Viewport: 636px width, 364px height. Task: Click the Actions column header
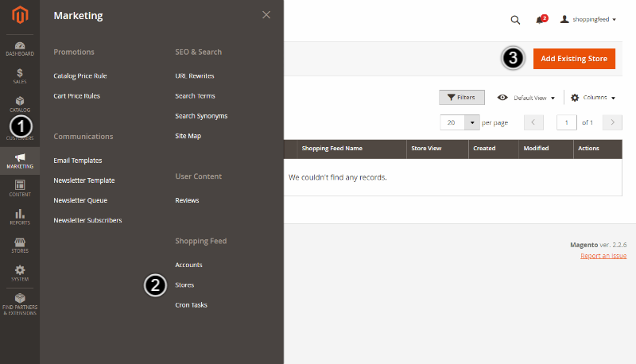pyautogui.click(x=598, y=149)
